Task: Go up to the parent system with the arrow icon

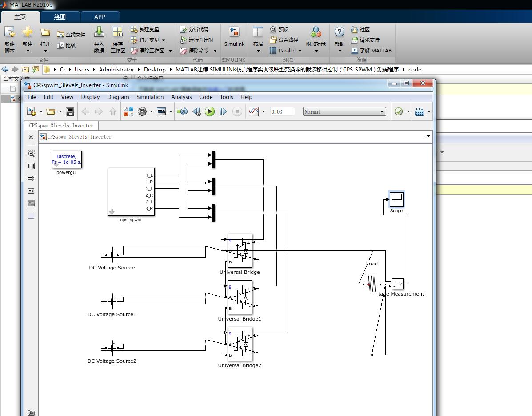Action: tap(112, 111)
